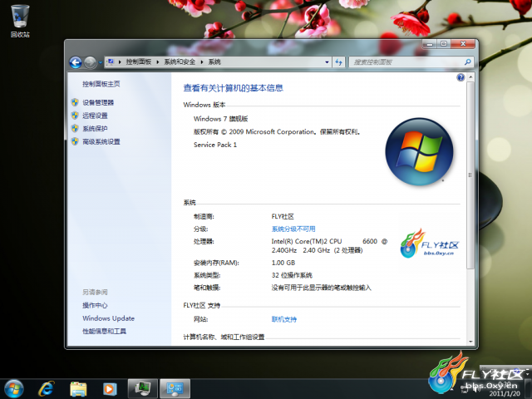This screenshot has width=532, height=399.
Task: Refresh the page with the refresh icon
Action: pyautogui.click(x=338, y=62)
